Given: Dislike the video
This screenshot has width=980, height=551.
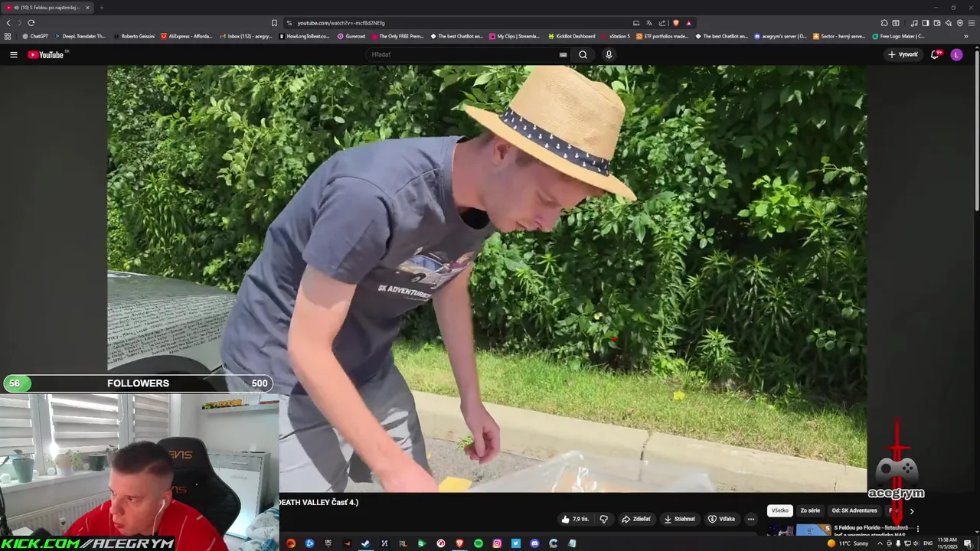Looking at the screenshot, I should tap(603, 519).
